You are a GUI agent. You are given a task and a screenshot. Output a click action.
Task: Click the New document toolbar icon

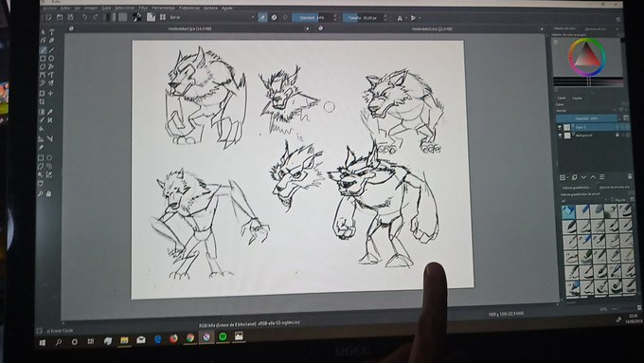[48, 17]
